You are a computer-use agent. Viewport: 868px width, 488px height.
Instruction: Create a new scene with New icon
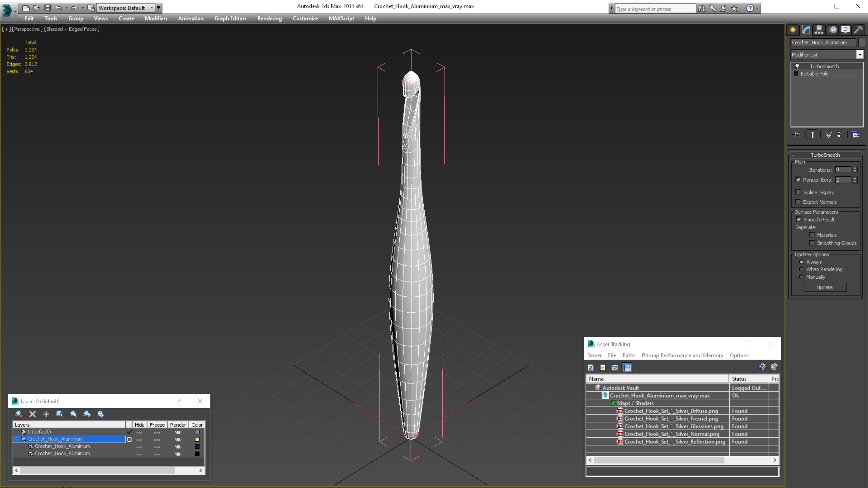click(26, 8)
